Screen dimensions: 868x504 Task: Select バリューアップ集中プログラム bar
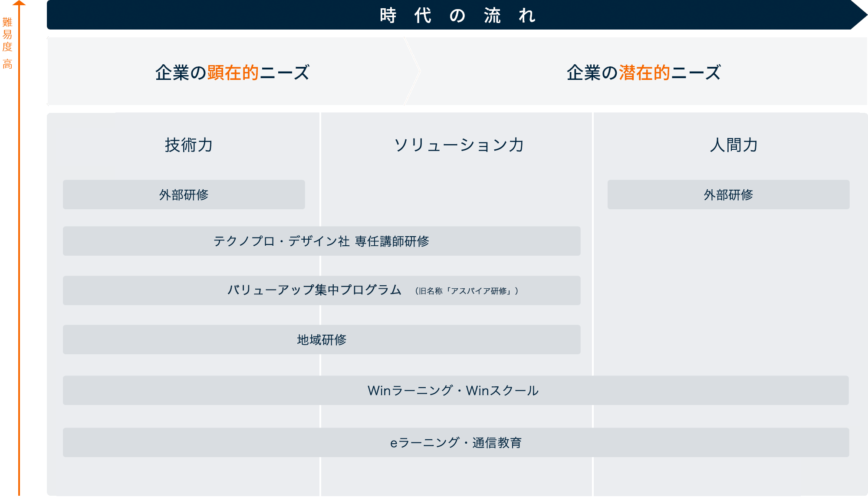tap(314, 290)
